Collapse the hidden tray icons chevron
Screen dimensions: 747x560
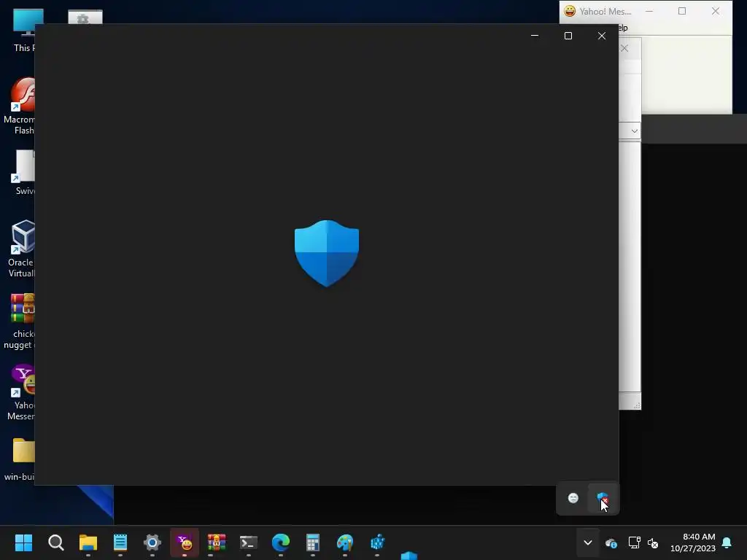click(x=588, y=542)
